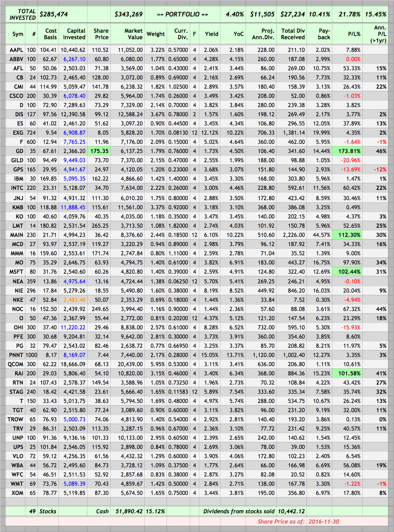Click the 49 stocks count cell
This screenshot has width=394, height=532.
(32, 511)
